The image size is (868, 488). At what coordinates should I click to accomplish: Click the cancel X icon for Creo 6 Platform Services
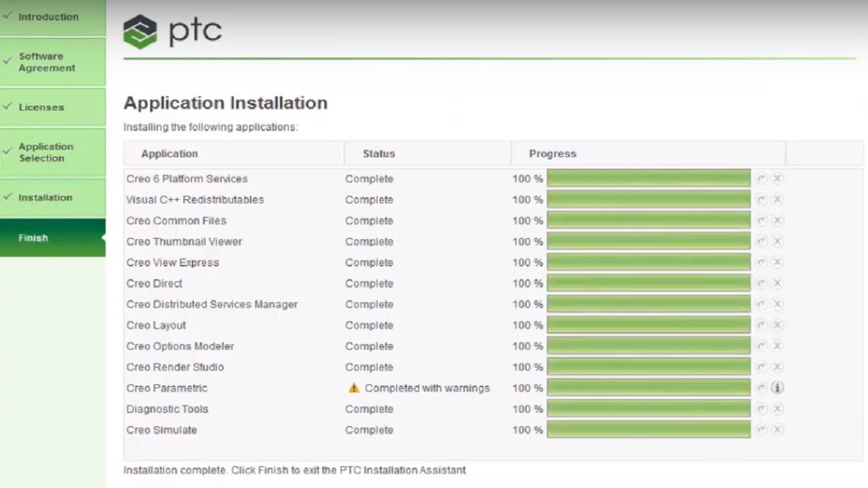coord(778,179)
